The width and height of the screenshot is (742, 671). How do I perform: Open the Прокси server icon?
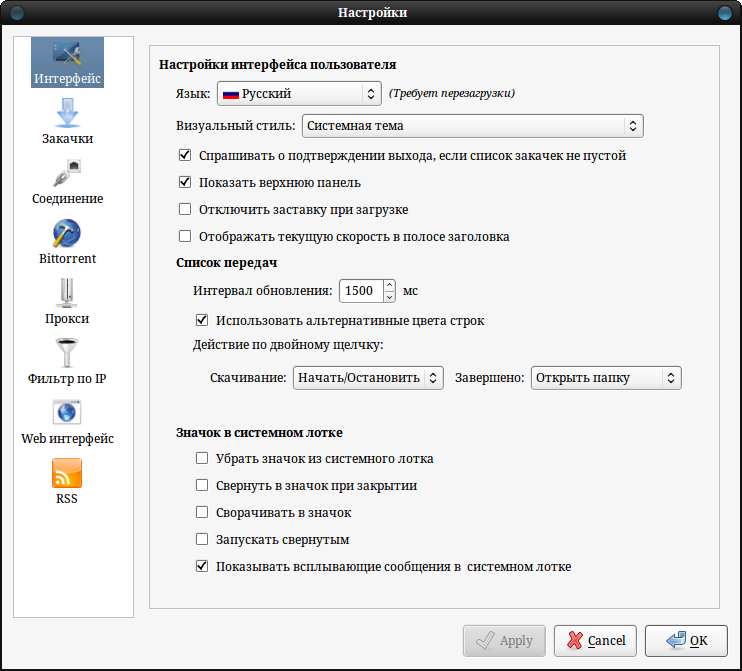67,293
